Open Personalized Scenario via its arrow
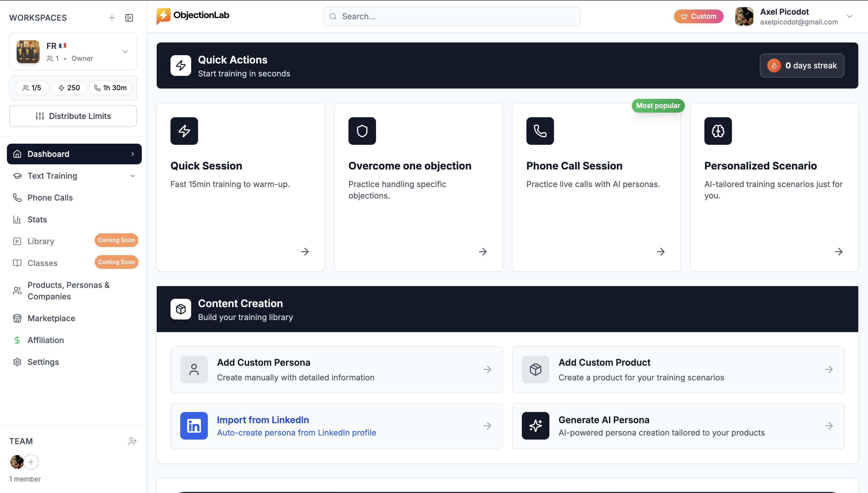868x493 pixels. pyautogui.click(x=838, y=251)
